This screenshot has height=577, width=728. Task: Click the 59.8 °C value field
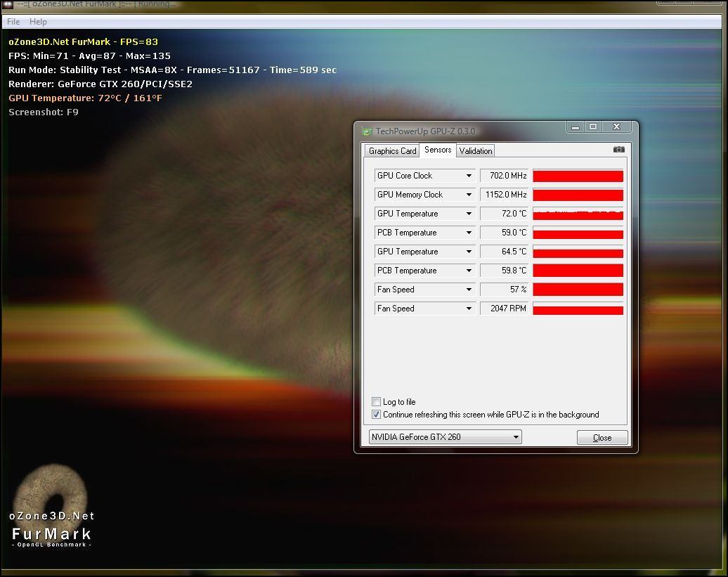[x=505, y=271]
